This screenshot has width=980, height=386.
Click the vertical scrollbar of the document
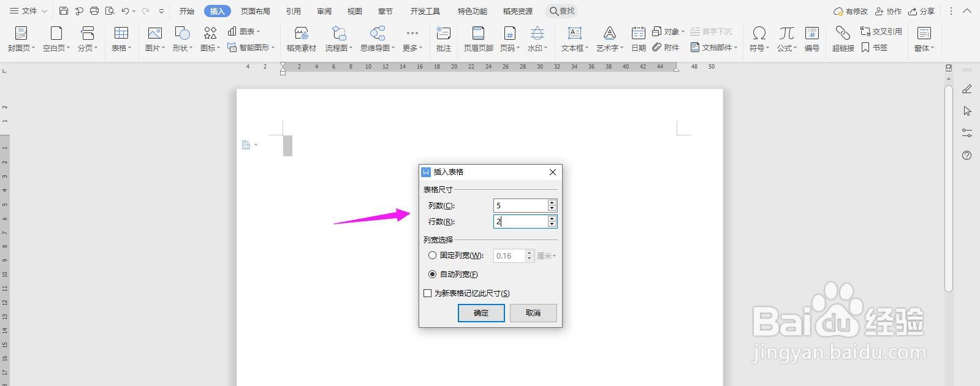(949, 189)
